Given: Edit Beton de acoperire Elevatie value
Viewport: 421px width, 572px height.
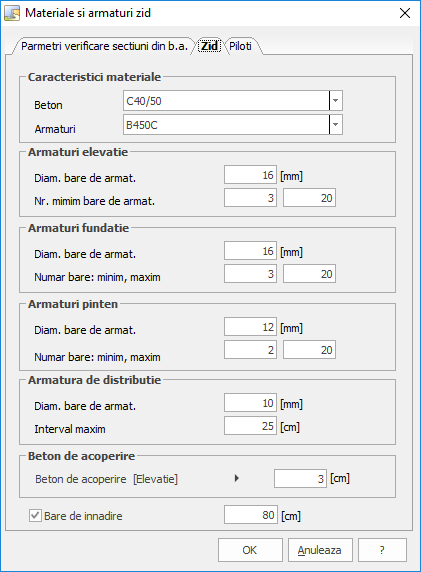Looking at the screenshot, I should tap(300, 479).
